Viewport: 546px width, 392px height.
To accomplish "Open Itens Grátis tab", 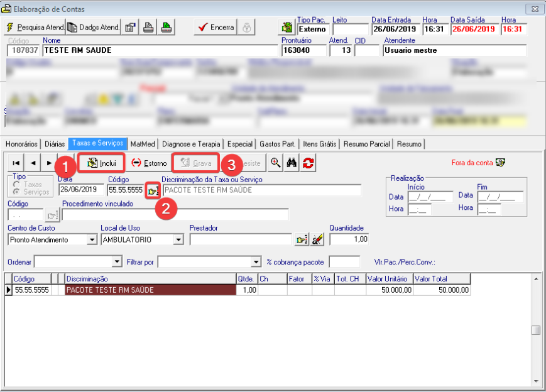I will coord(319,144).
